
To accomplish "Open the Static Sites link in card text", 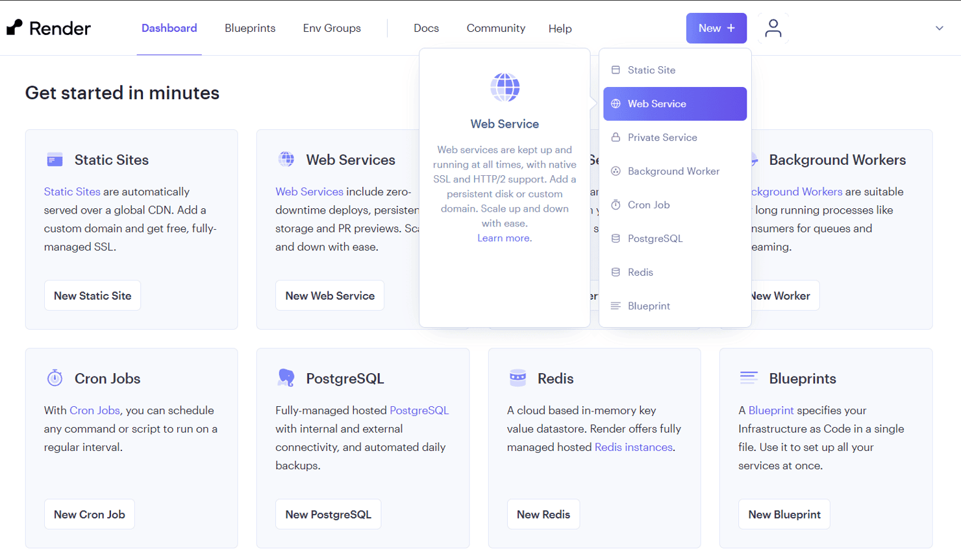I will (x=72, y=191).
